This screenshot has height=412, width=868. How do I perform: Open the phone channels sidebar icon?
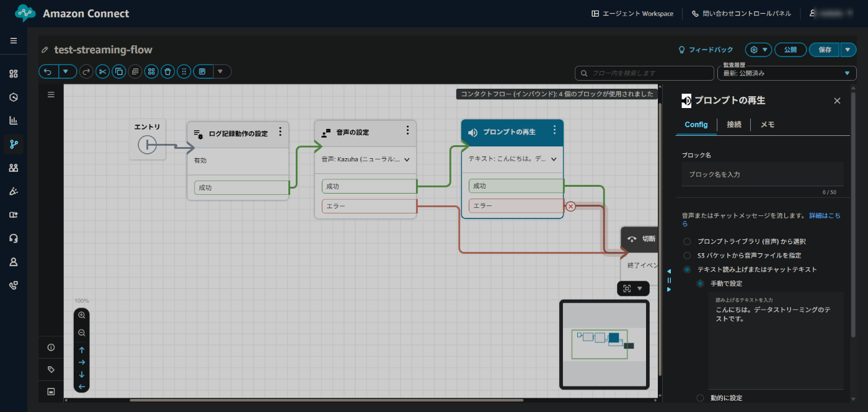pos(14,285)
